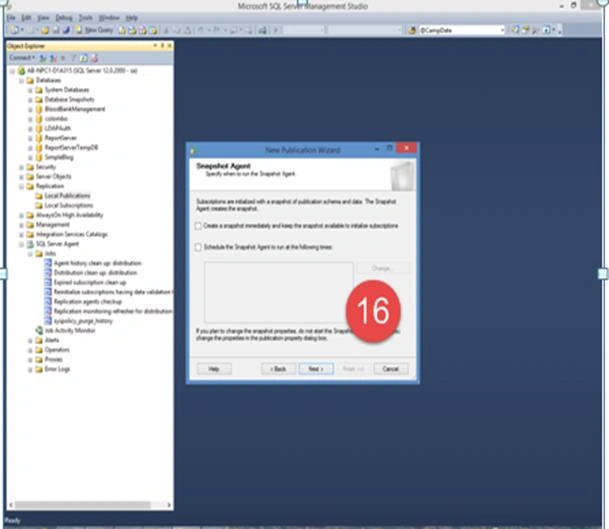
Task: Click the Job Activity Monitor icon
Action: pos(39,331)
